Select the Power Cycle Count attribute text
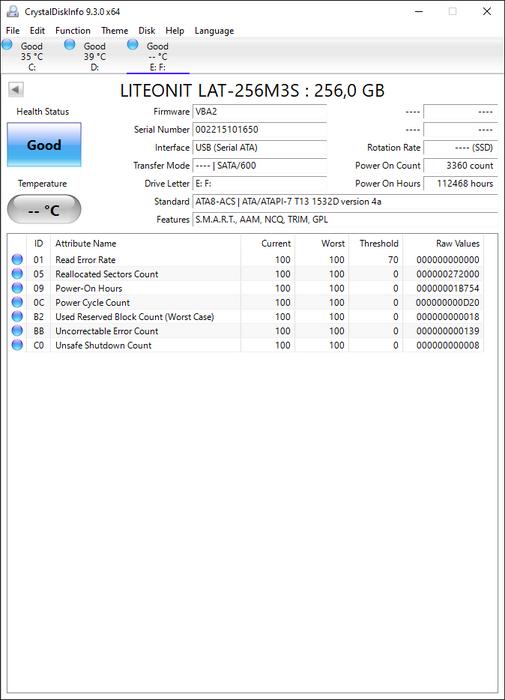The height and width of the screenshot is (700, 505). pyautogui.click(x=92, y=303)
